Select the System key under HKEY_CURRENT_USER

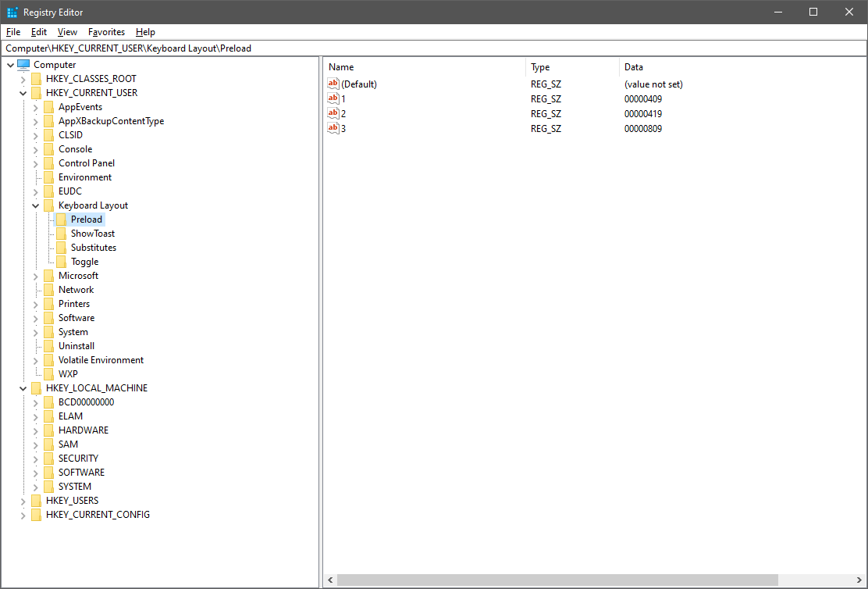tap(73, 332)
